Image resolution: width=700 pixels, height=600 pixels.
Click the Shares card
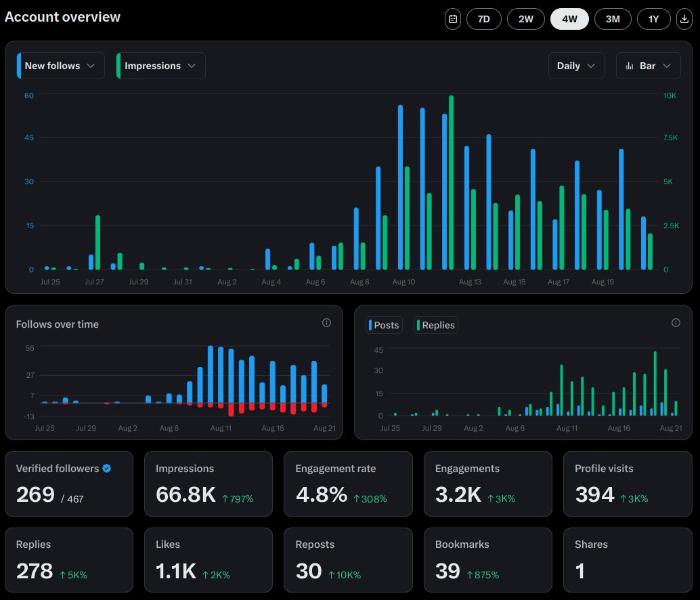coord(628,560)
